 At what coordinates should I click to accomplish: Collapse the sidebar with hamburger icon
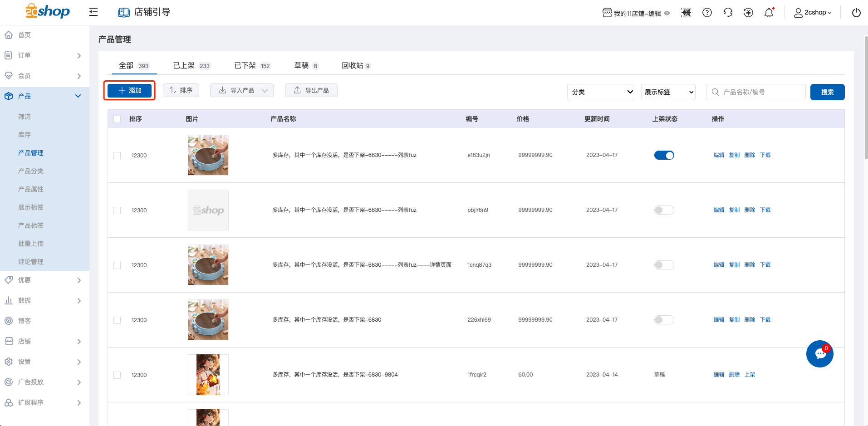coord(93,12)
